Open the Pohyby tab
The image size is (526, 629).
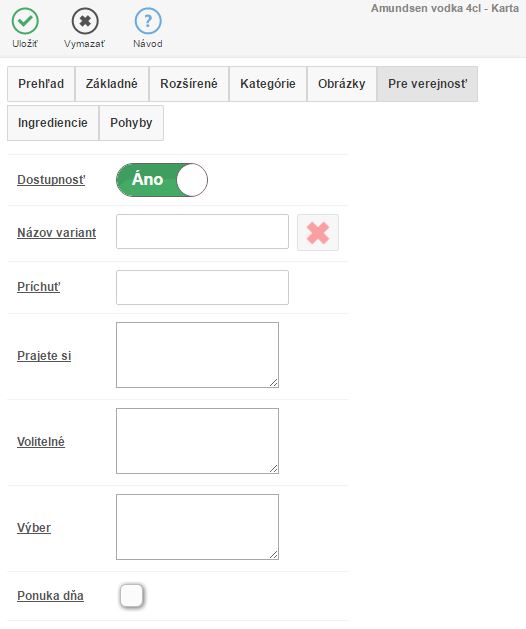[x=131, y=123]
